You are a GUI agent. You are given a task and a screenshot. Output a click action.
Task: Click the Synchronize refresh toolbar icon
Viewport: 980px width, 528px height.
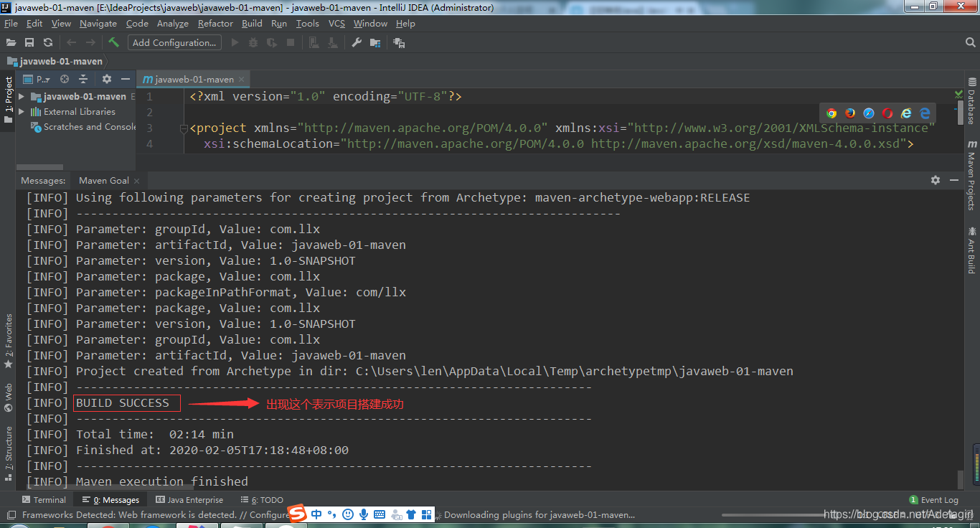48,42
